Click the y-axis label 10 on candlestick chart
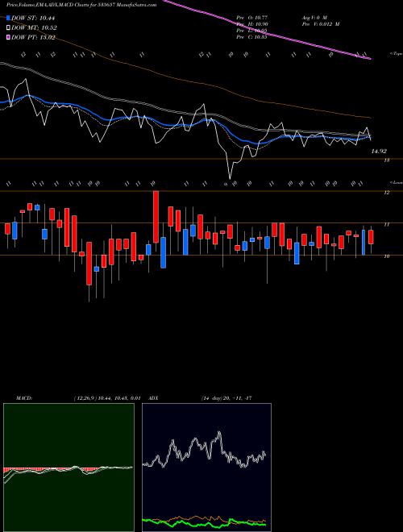 point(386,256)
